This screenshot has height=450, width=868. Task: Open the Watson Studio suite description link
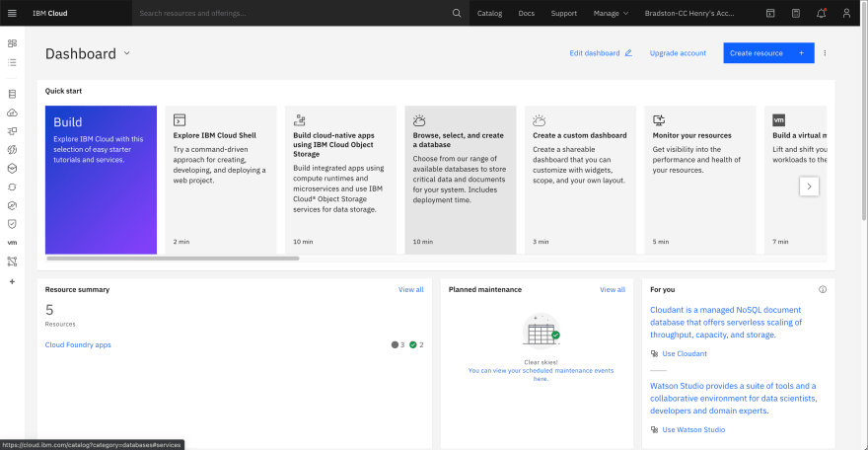click(734, 399)
